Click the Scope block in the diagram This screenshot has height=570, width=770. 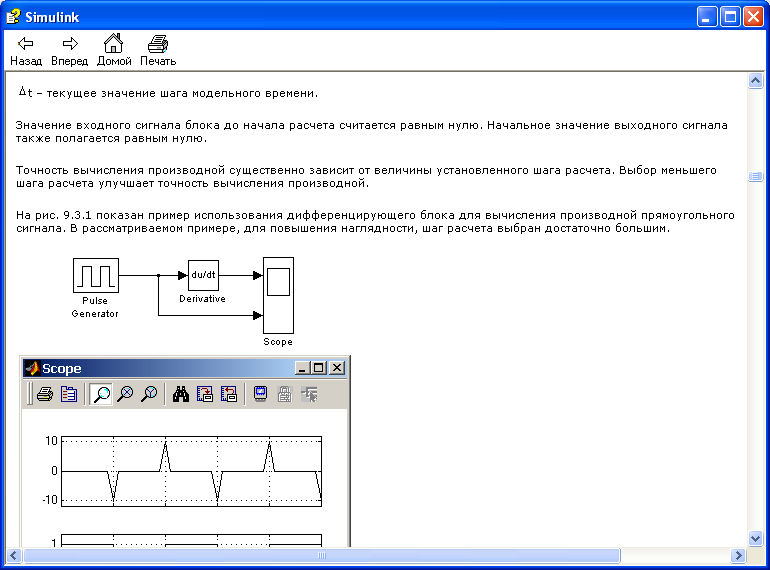pos(278,296)
